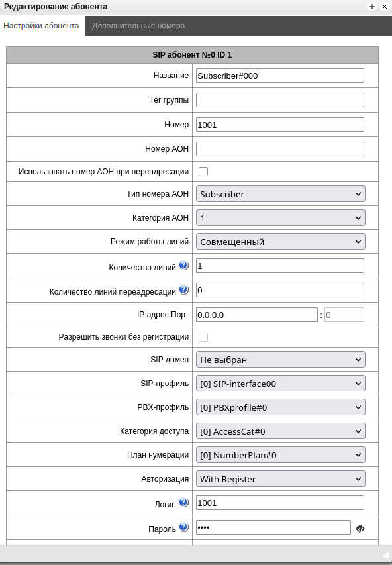The image size is (392, 565).
Task: Open help for Количество линий
Action: point(183,266)
